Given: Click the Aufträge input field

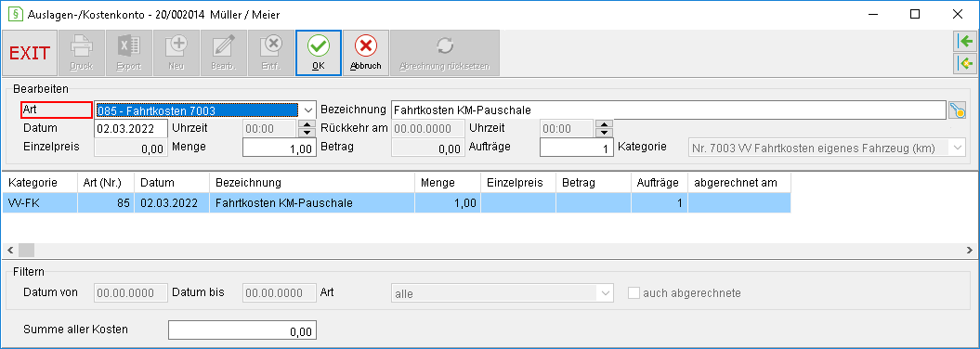Looking at the screenshot, I should [x=576, y=148].
